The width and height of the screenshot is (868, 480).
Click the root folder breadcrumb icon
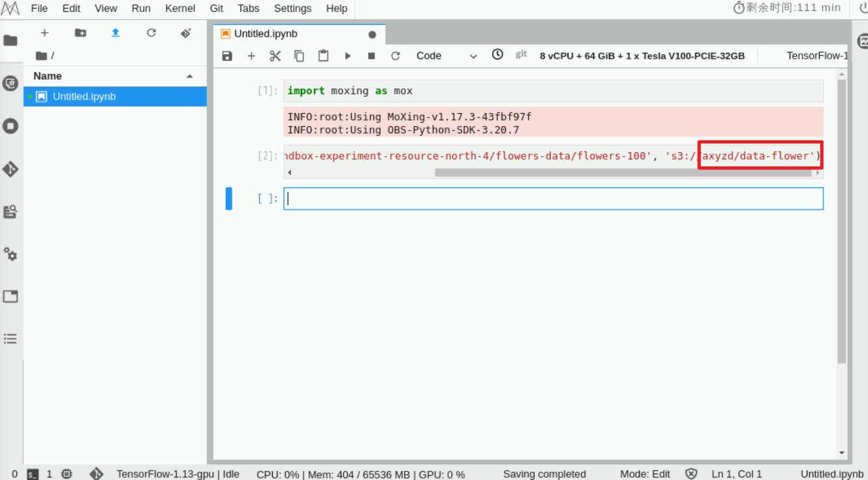pyautogui.click(x=42, y=56)
